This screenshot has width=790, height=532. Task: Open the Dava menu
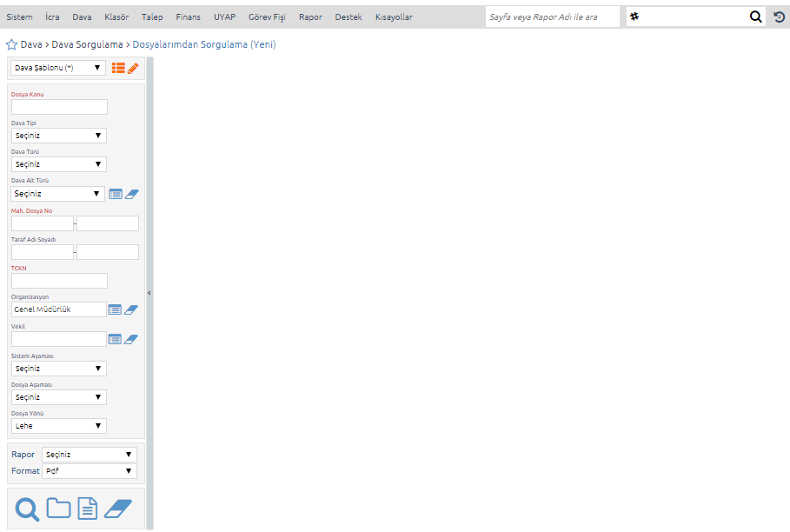pyautogui.click(x=82, y=17)
